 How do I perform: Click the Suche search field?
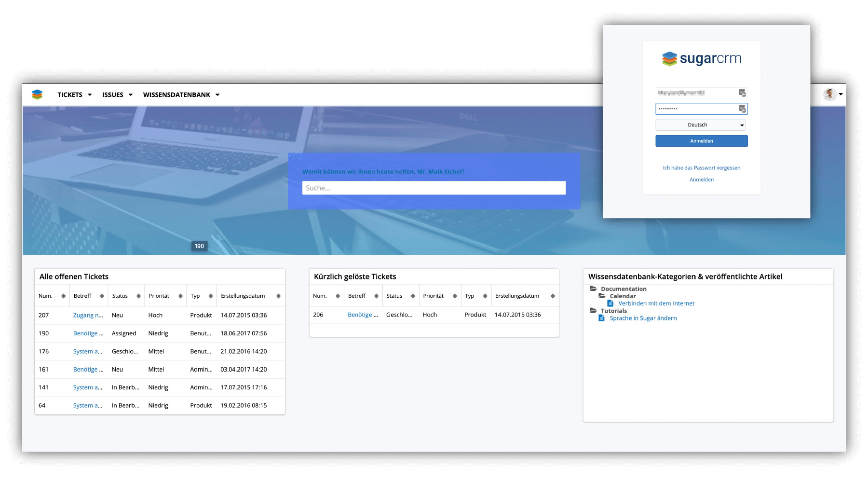(x=434, y=188)
